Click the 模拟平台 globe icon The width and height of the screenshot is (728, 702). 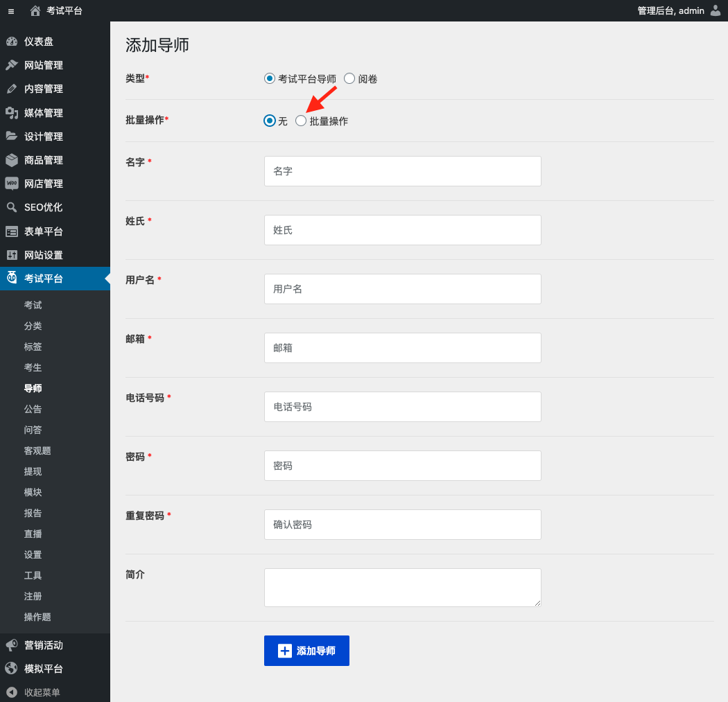click(12, 668)
